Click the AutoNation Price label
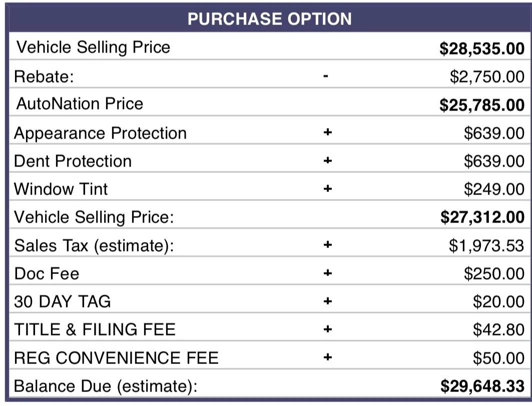 (80, 104)
